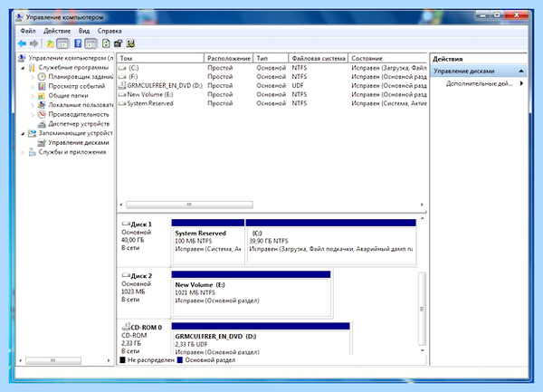Select the System Reserved partition block

[x=208, y=242]
